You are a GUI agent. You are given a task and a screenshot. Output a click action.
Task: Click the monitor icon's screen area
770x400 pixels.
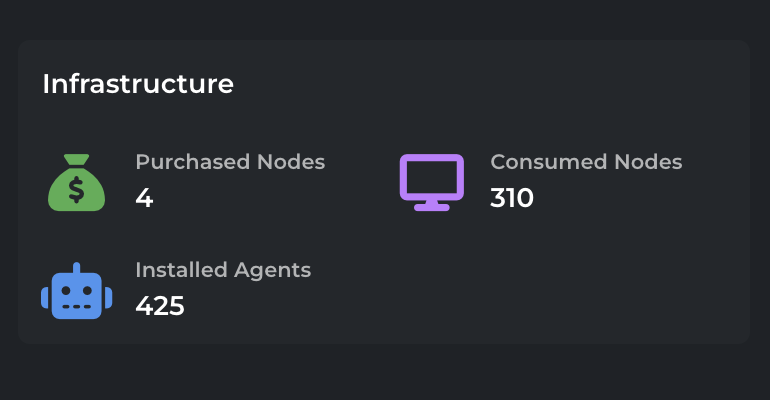tap(431, 177)
